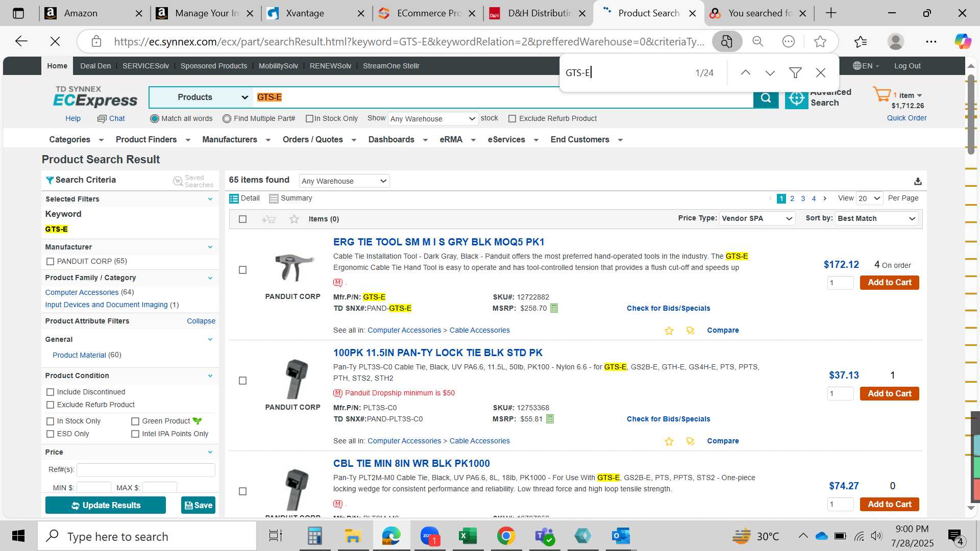Download results with the export icon
The height and width of the screenshot is (551, 980).
pyautogui.click(x=918, y=181)
